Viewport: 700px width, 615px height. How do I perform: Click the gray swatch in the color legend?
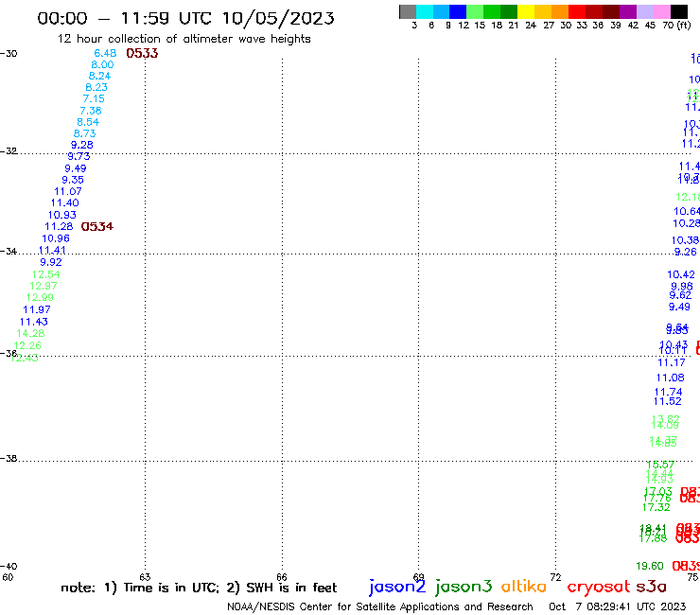tap(408, 11)
